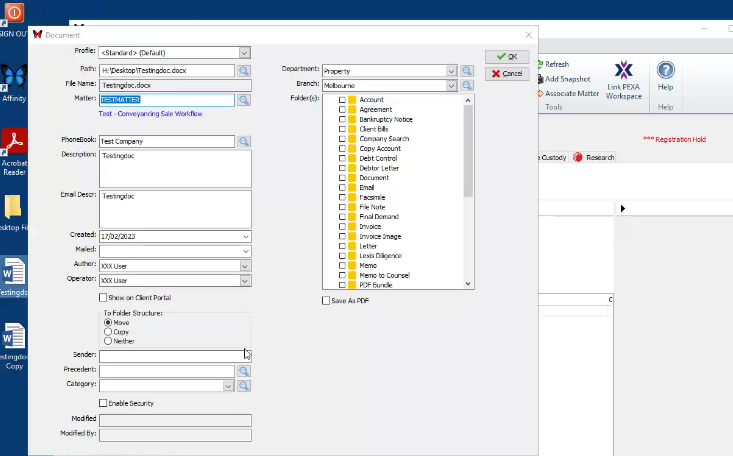733x456 pixels.
Task: Check the Agreement folder checkbox
Action: [x=342, y=110]
